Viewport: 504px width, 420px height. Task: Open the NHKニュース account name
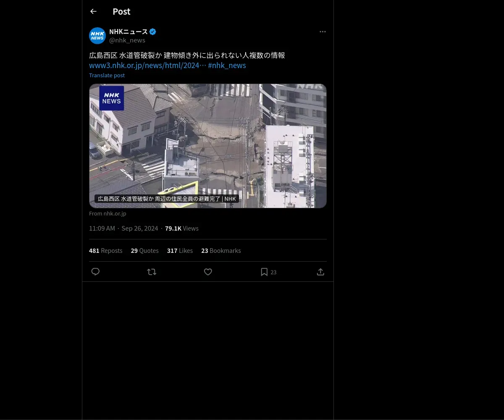129,31
